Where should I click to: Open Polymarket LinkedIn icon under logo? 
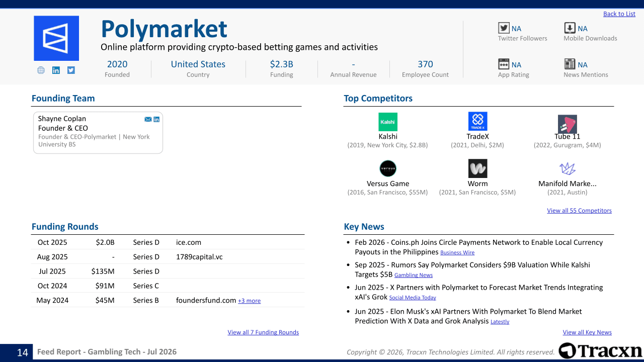pyautogui.click(x=56, y=70)
